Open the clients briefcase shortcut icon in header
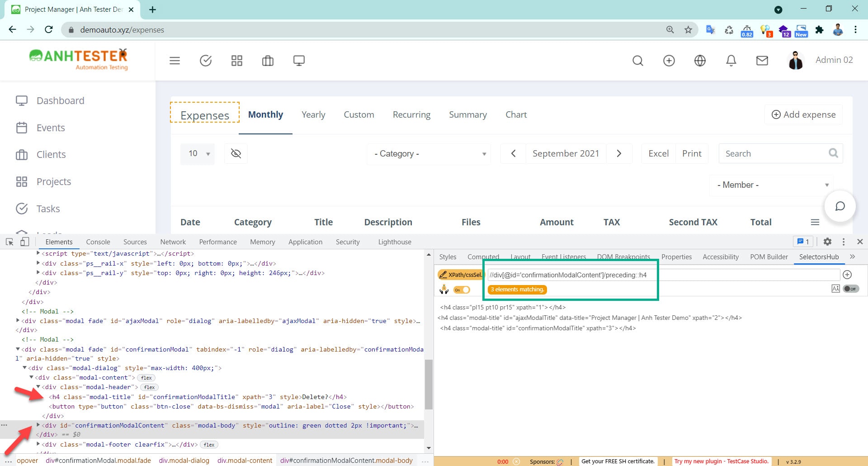Screen dimensions: 868x466 coord(268,61)
